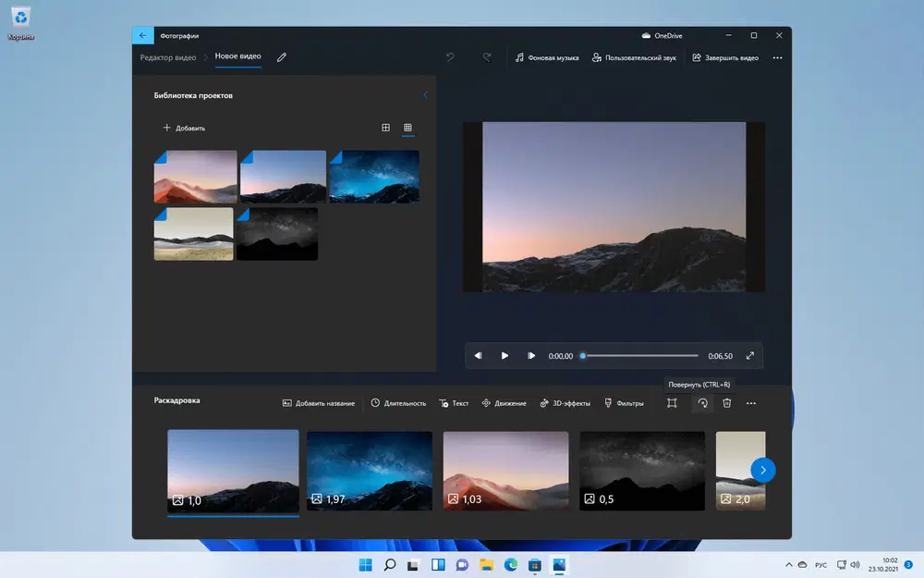924x578 pixels.
Task: Play the video preview
Action: 505,356
